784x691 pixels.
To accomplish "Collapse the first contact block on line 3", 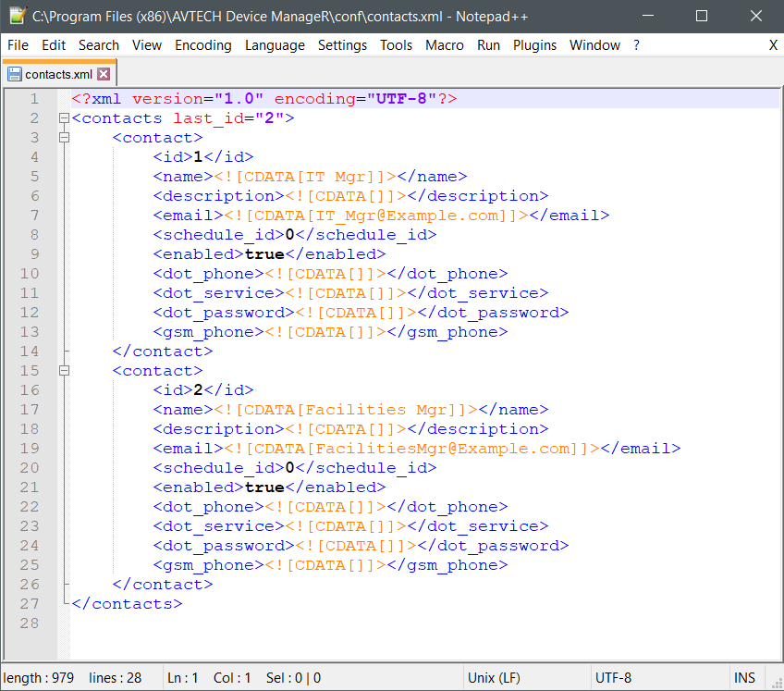I will 64,138.
